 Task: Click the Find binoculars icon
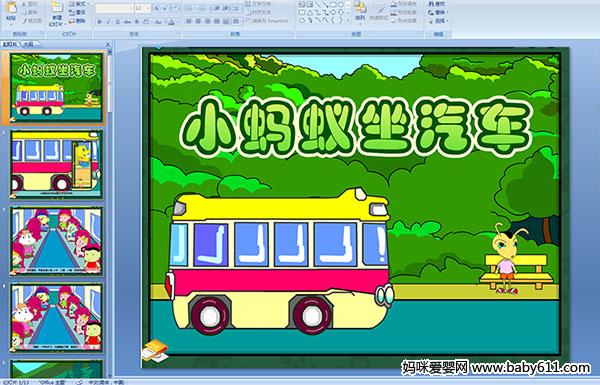pyautogui.click(x=431, y=4)
